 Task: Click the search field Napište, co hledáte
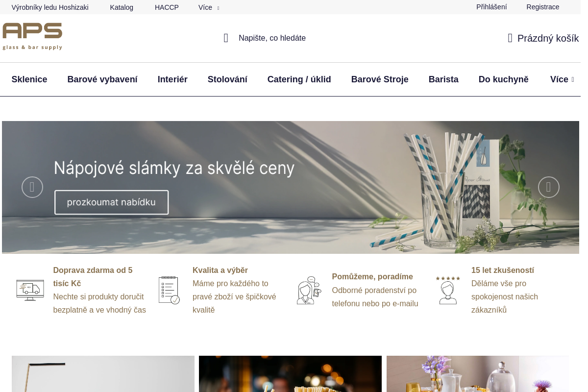tap(272, 38)
